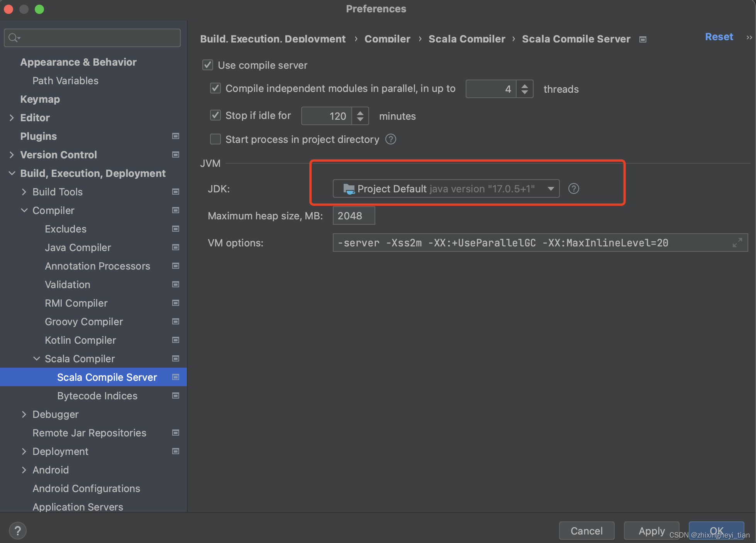Screen dimensions: 756x543
Task: Open the Preferences help question-mark button
Action: coord(17,531)
